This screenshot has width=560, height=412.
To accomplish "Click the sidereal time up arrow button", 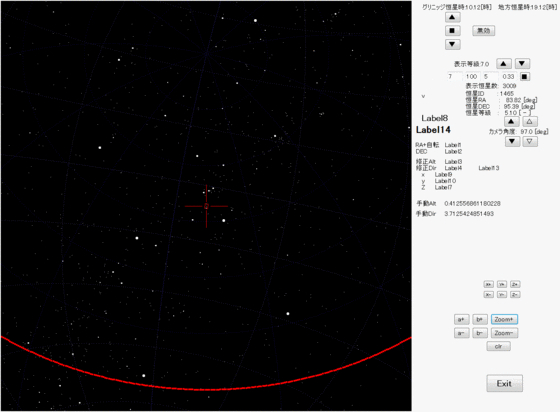I will tap(452, 17).
